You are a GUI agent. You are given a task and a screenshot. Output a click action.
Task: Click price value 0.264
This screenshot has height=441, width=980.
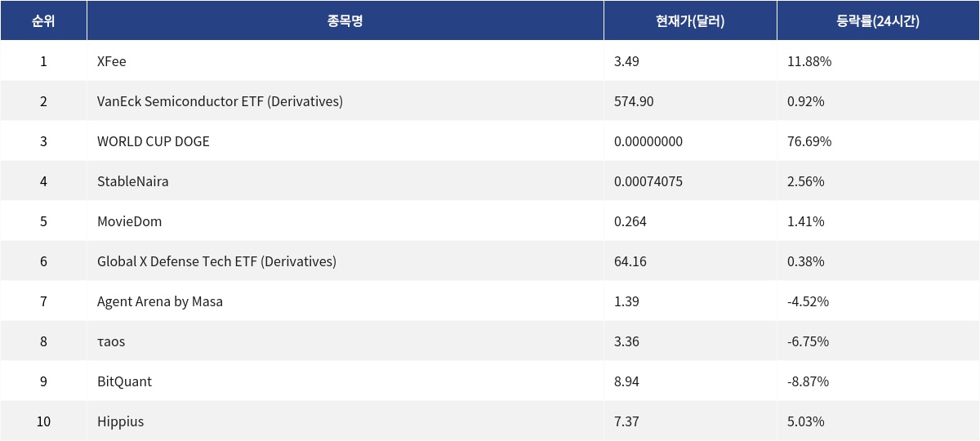tap(630, 221)
